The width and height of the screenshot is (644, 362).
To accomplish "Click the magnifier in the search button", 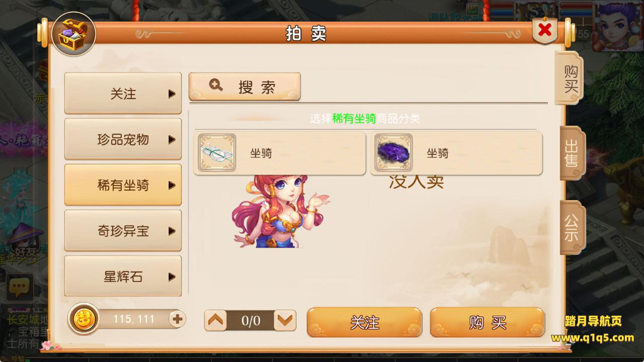I will click(x=216, y=85).
